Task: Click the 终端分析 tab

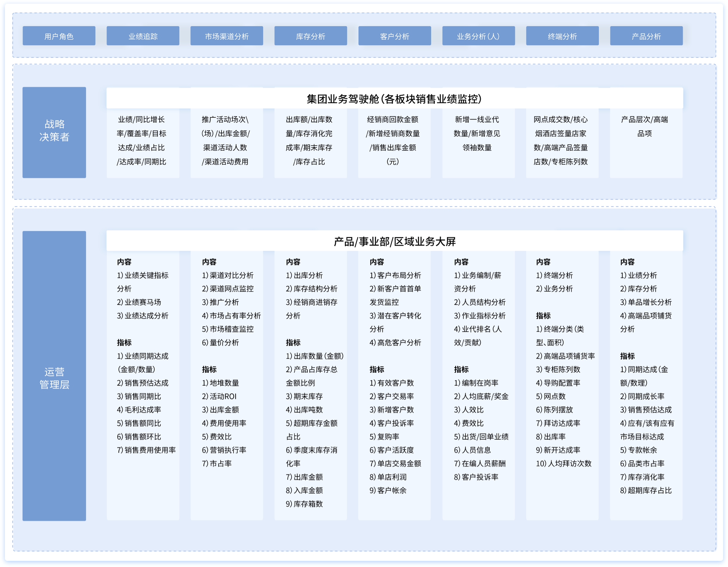Action: pos(562,36)
